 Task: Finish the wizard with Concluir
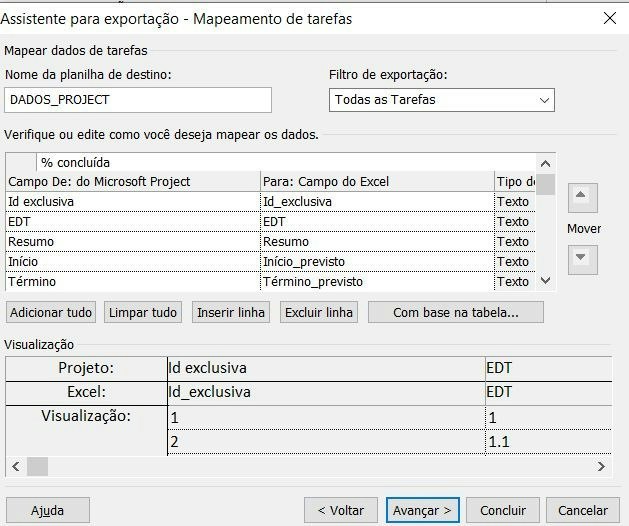(503, 510)
